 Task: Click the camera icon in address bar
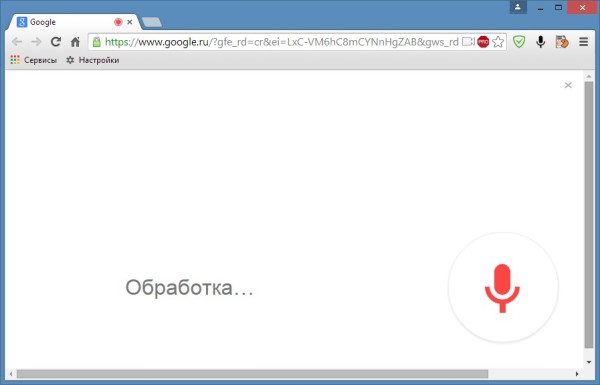pos(468,42)
